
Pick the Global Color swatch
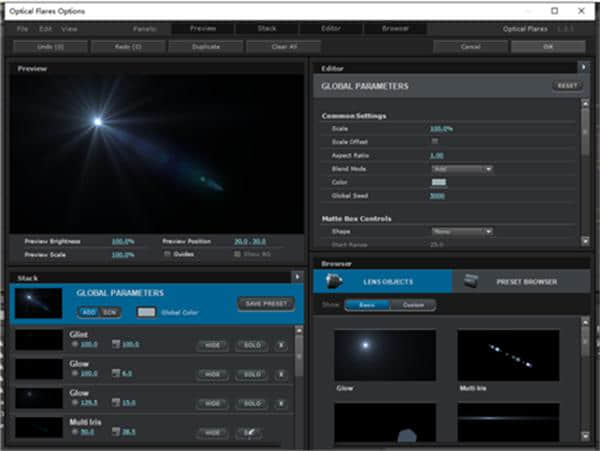tap(146, 312)
